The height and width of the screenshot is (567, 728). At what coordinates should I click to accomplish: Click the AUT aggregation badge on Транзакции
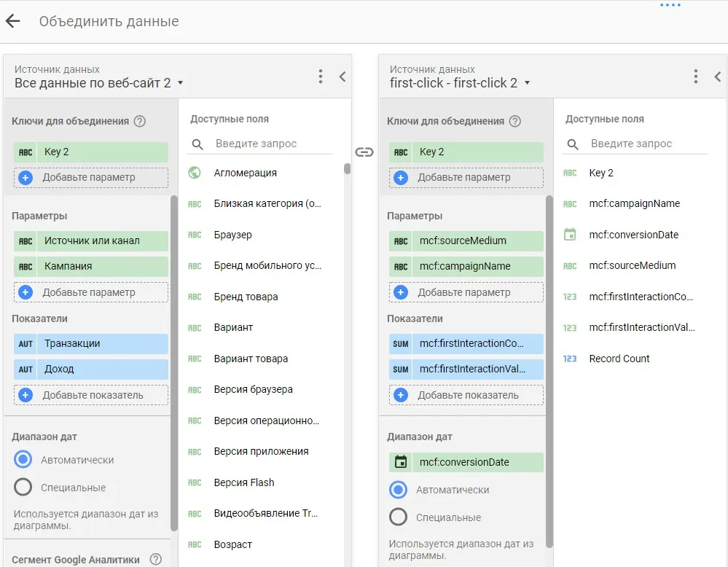26,344
